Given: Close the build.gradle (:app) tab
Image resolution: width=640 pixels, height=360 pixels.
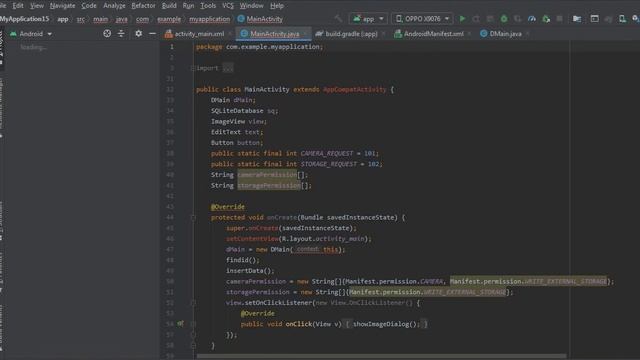Looking at the screenshot, I should [x=383, y=34].
